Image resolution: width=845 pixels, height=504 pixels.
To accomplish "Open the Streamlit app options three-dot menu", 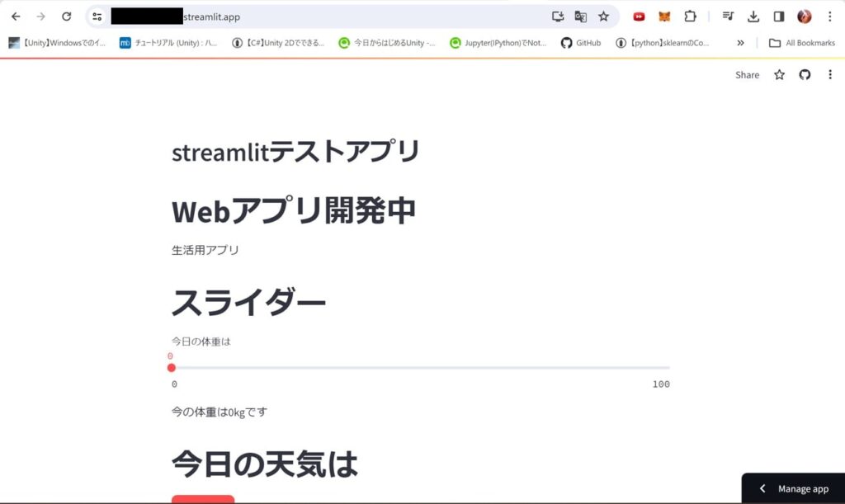I will (829, 74).
